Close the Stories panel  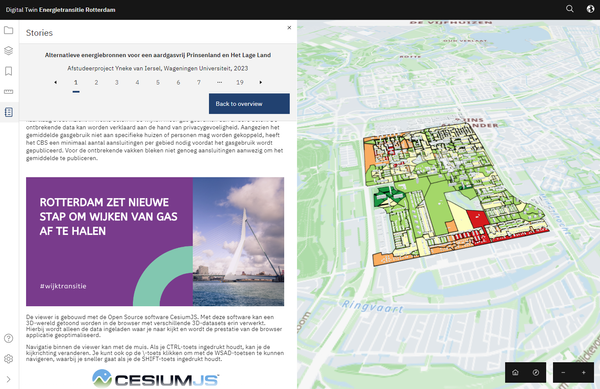coord(289,28)
